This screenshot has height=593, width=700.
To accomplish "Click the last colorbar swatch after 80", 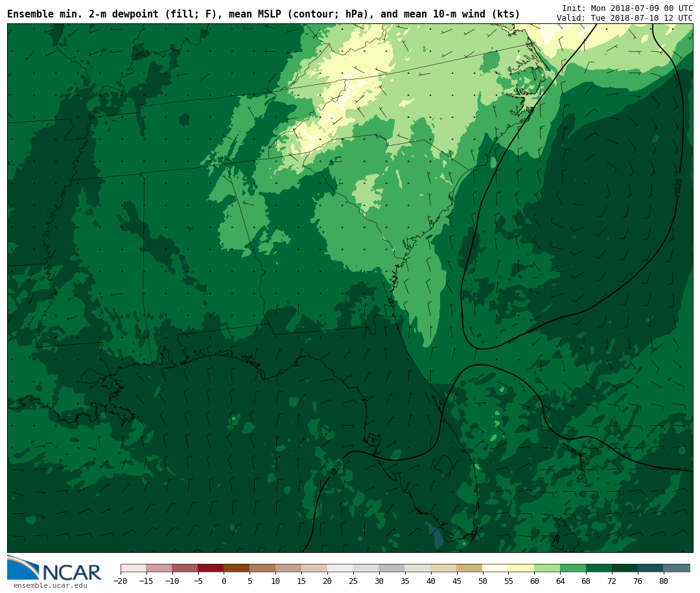I will [677, 568].
